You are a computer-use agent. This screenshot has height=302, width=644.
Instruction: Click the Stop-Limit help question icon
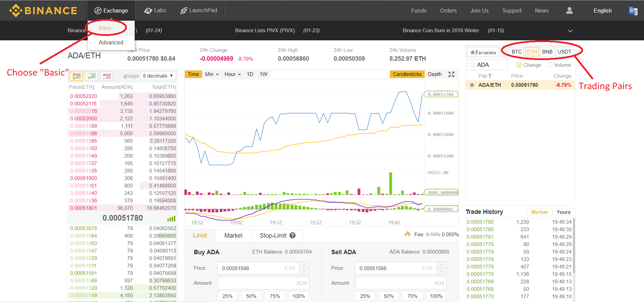point(292,235)
